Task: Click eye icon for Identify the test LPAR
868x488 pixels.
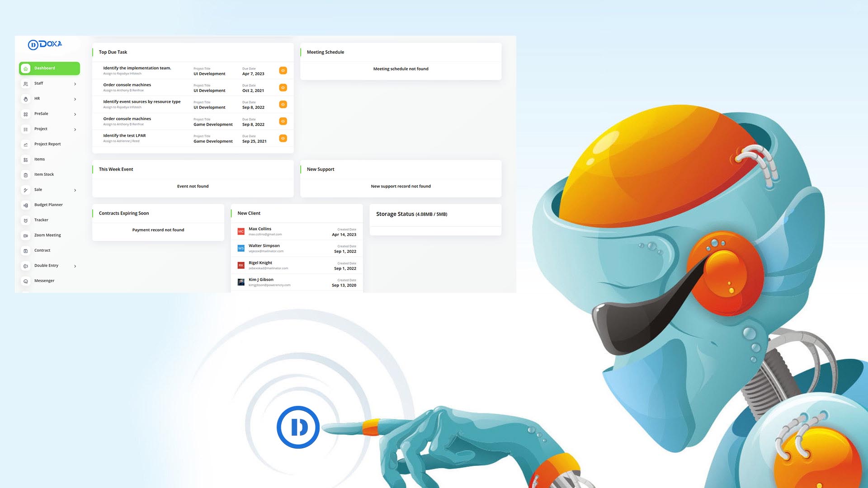Action: (x=283, y=138)
